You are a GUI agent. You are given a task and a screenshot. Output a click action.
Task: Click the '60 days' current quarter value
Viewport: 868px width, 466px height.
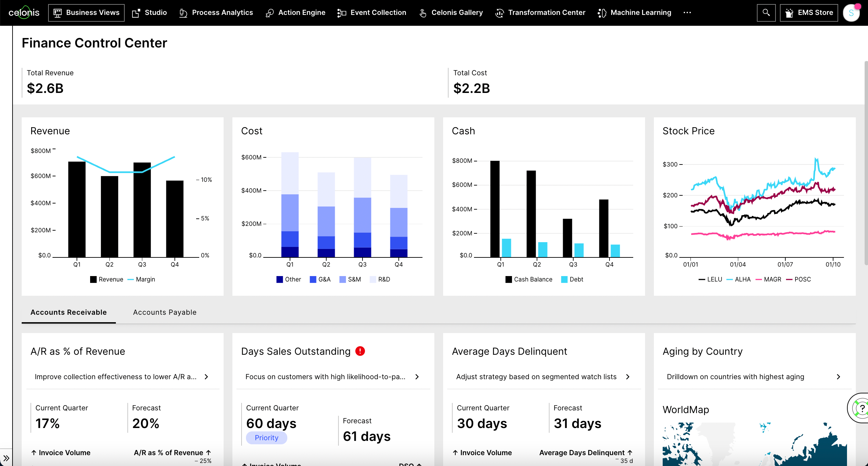click(x=271, y=424)
